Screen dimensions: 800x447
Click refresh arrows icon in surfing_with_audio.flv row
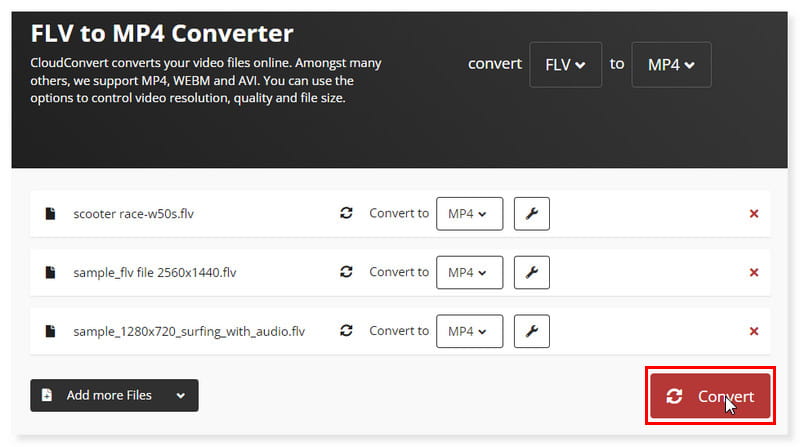[346, 330]
